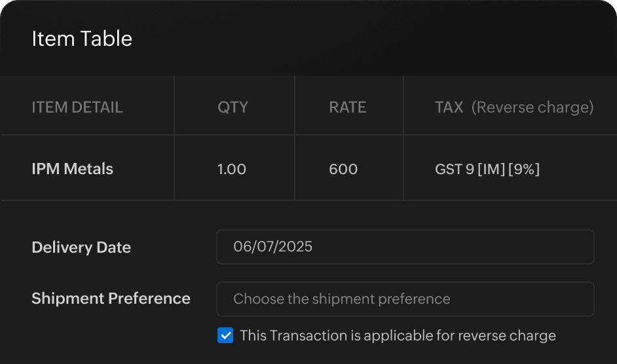Edit the quantity value 1.00
617x364 pixels.
tap(232, 169)
